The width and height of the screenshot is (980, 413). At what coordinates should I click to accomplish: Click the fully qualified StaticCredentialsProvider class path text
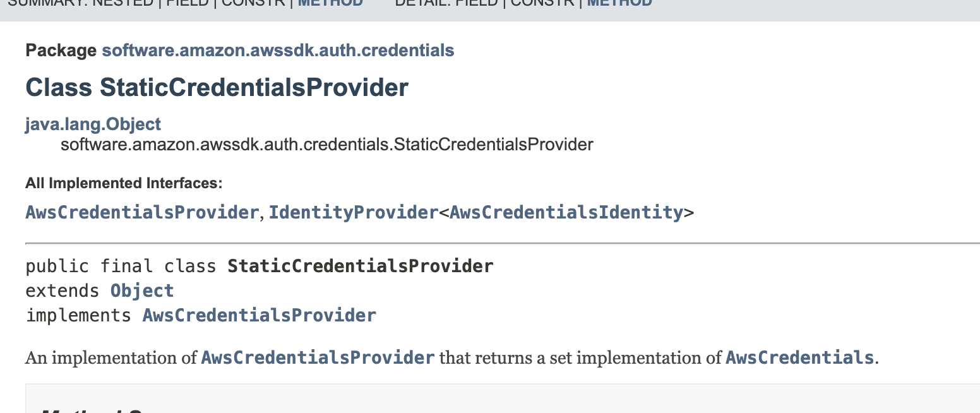[x=327, y=145]
